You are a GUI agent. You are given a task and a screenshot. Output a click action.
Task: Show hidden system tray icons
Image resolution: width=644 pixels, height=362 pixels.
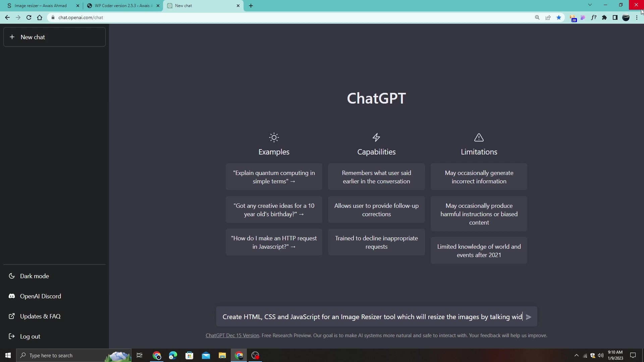577,355
